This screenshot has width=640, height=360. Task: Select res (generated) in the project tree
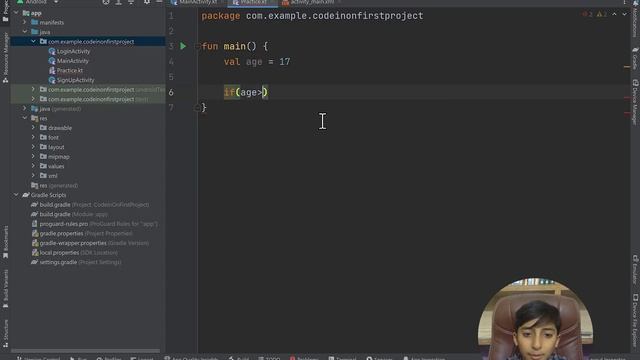[x=55, y=186]
